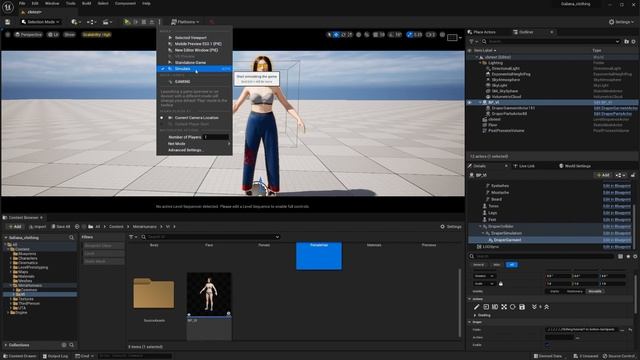Activate the translate gizmo tool in viewport
This screenshot has height=360, width=640.
(x=336, y=35)
